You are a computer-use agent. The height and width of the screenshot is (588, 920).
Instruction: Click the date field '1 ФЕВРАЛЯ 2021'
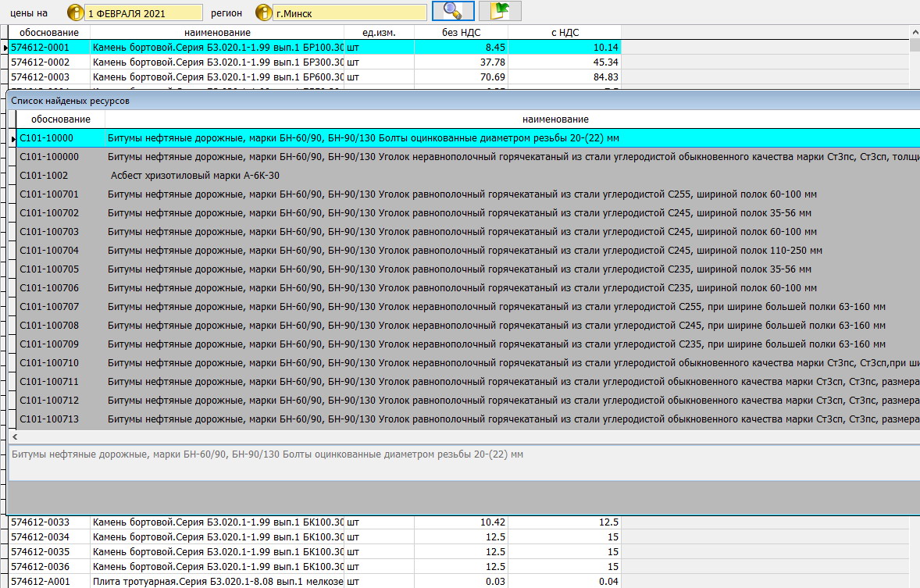click(x=144, y=13)
